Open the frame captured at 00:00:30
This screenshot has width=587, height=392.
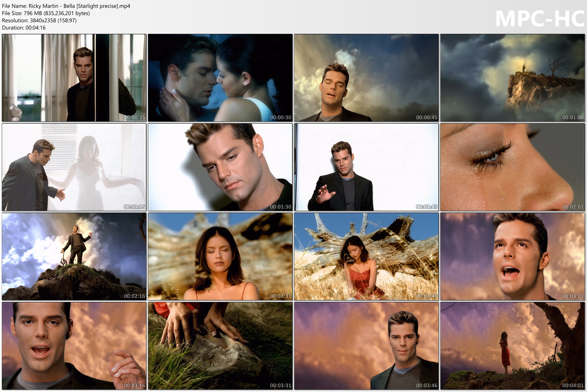(220, 78)
